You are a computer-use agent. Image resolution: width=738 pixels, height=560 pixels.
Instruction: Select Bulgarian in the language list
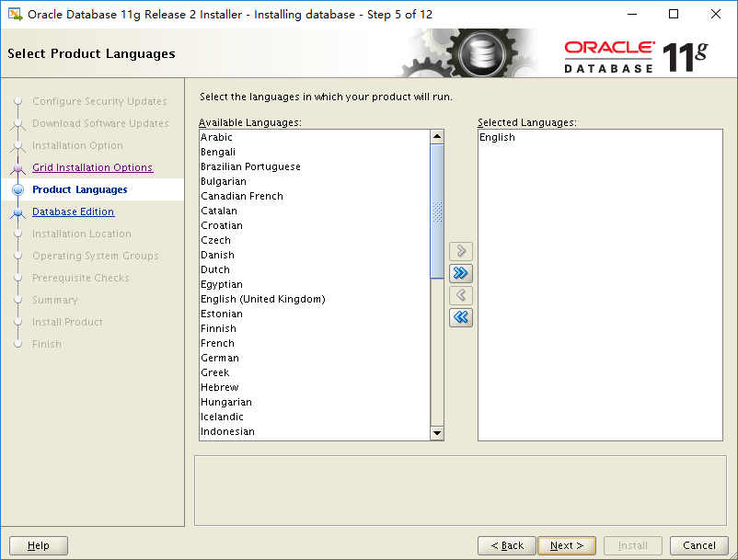[x=315, y=181]
